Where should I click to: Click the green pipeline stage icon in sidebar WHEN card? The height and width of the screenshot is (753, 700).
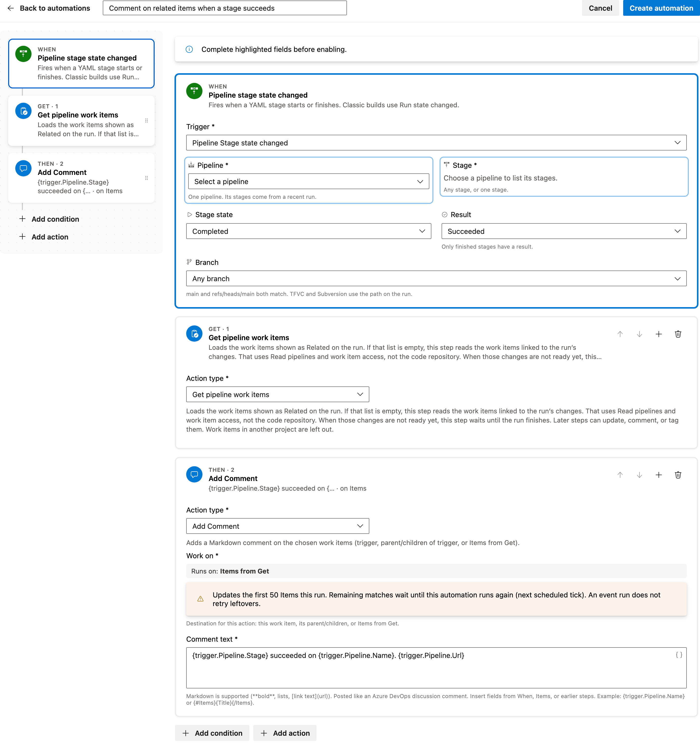pyautogui.click(x=23, y=54)
